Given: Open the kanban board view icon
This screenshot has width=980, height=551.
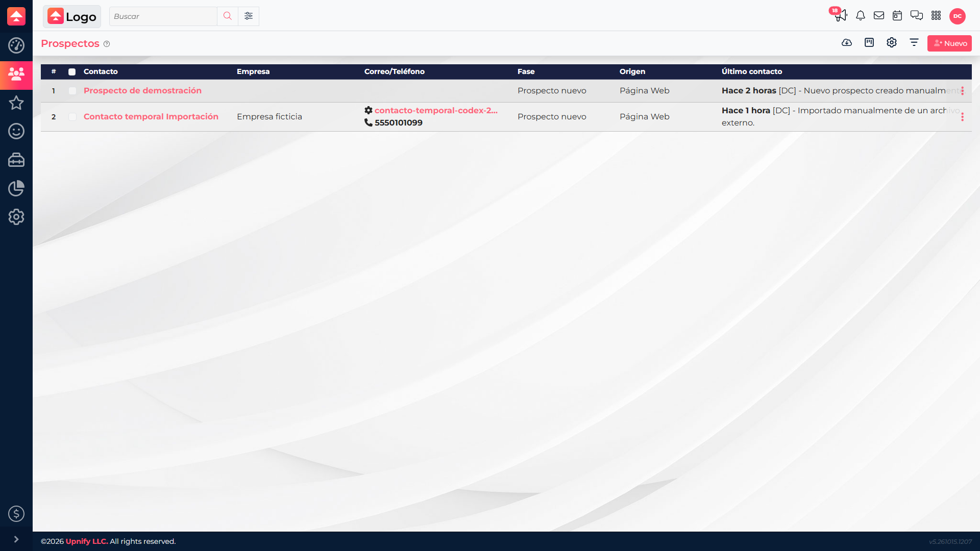Looking at the screenshot, I should tap(869, 43).
